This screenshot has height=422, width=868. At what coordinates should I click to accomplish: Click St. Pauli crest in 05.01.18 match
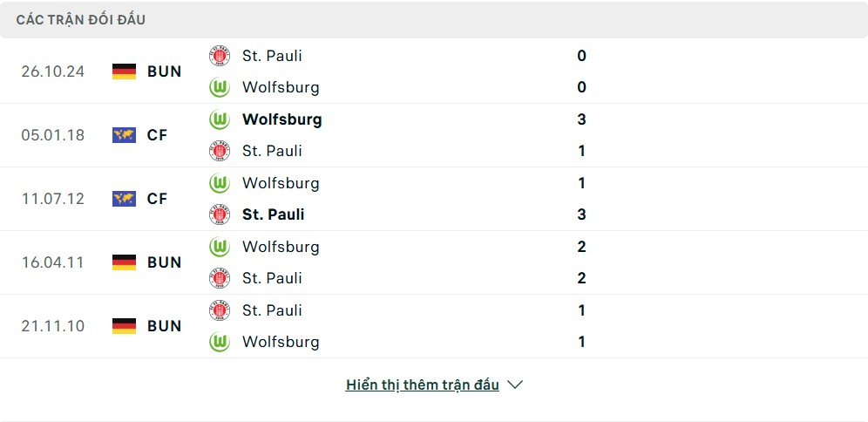click(219, 151)
